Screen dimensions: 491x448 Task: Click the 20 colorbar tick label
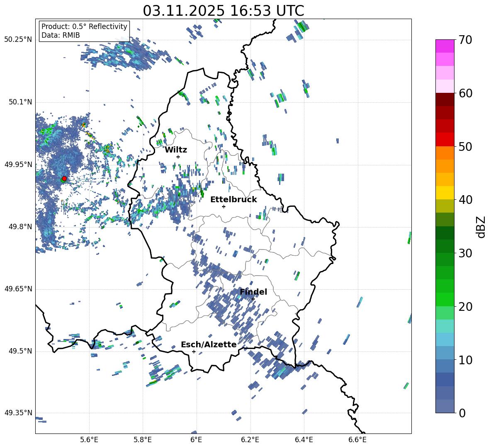pyautogui.click(x=466, y=307)
